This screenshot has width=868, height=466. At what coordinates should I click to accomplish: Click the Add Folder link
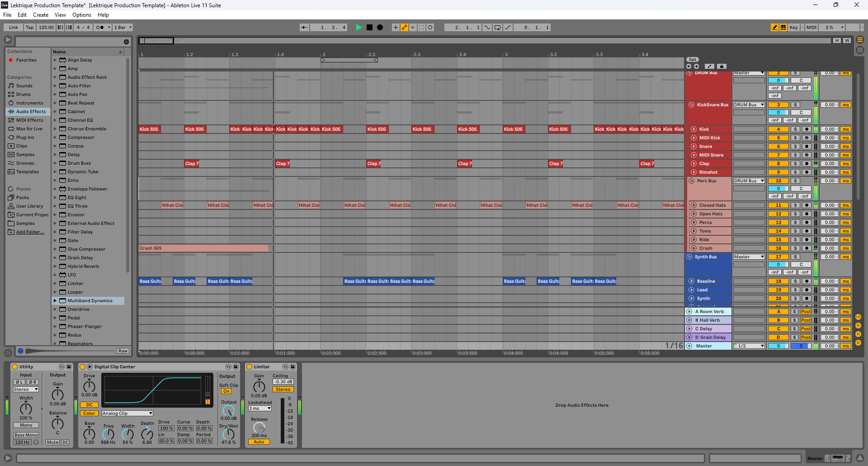(x=29, y=232)
